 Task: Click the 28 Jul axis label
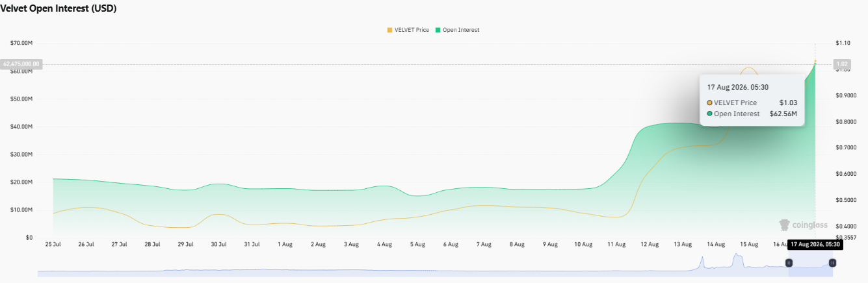click(x=152, y=245)
